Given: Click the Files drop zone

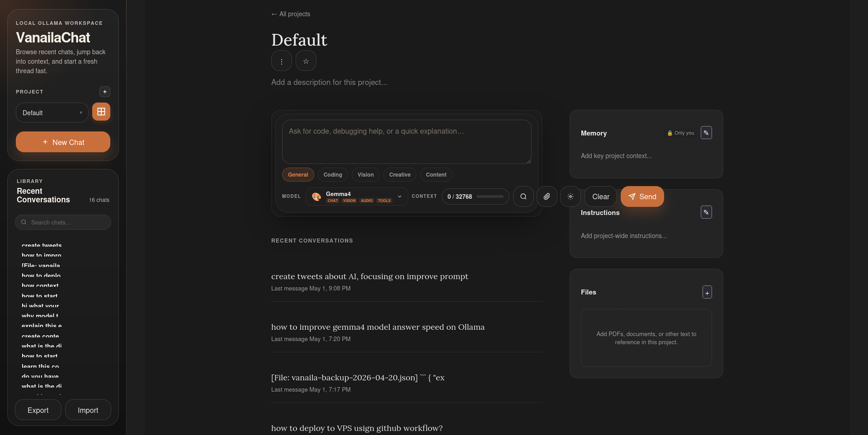Looking at the screenshot, I should point(646,338).
